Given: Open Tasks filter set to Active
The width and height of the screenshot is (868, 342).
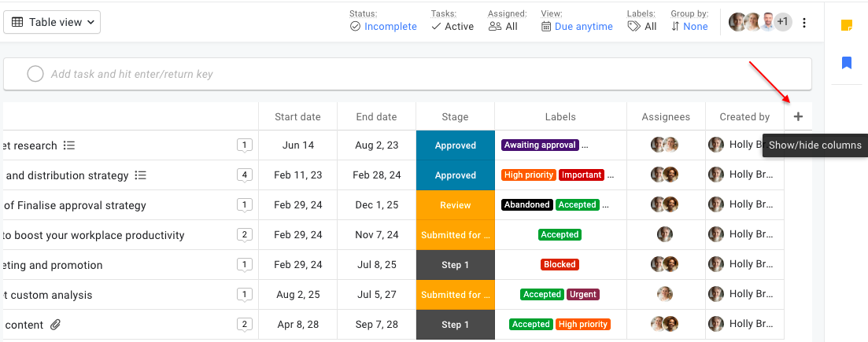Looking at the screenshot, I should click(x=452, y=27).
